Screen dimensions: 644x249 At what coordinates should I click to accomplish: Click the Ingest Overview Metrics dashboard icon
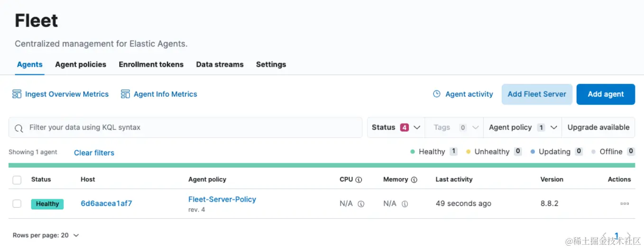17,94
